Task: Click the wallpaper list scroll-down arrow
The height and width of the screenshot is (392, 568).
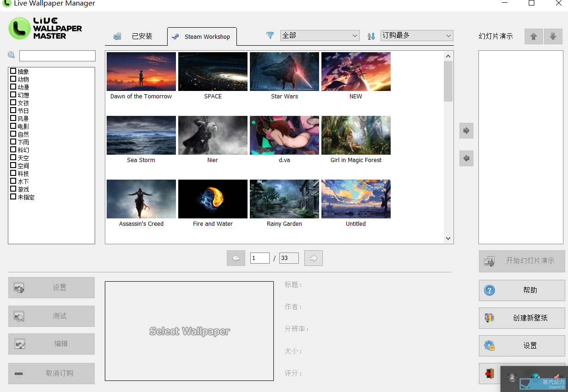Action: coord(448,238)
